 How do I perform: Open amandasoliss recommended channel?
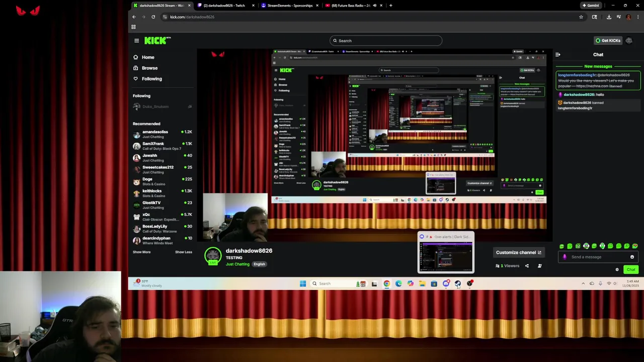pyautogui.click(x=163, y=134)
